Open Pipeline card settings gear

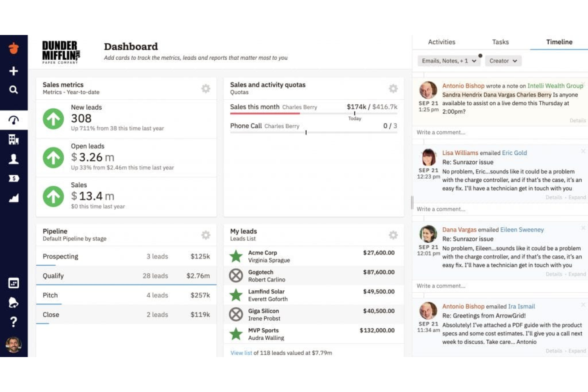pos(206,235)
